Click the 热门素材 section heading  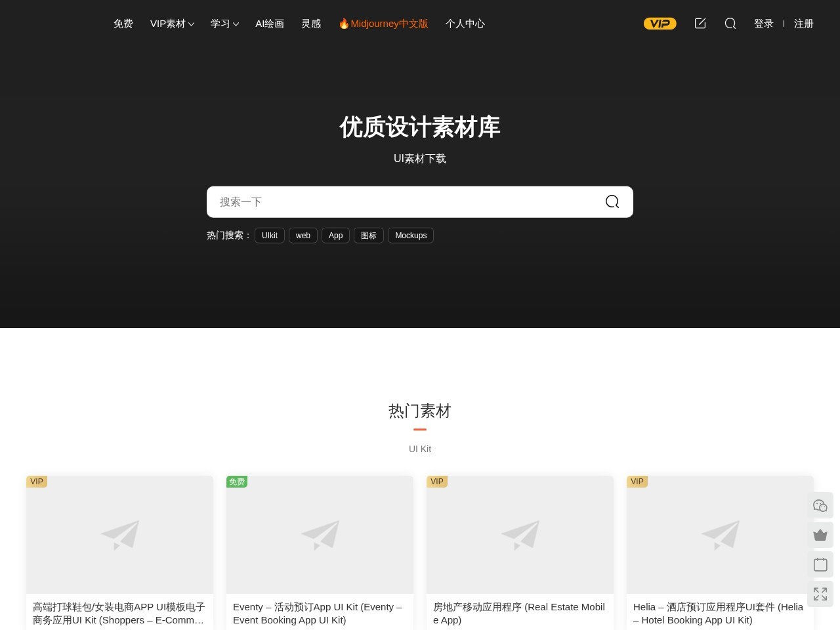click(x=420, y=411)
